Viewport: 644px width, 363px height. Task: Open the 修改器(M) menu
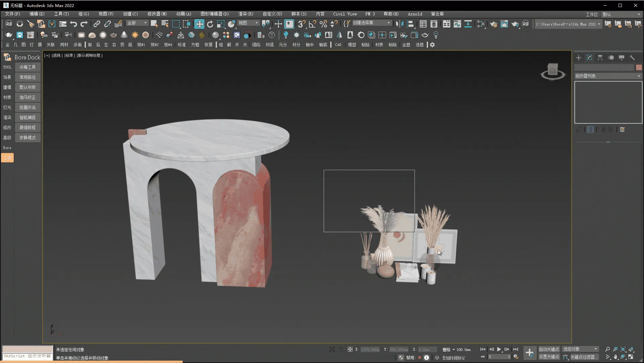pyautogui.click(x=157, y=14)
